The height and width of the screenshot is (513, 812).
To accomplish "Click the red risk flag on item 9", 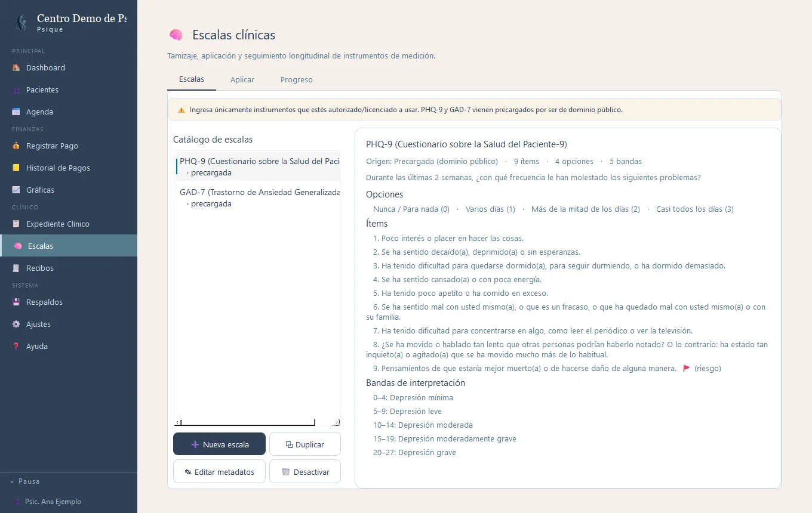I will pos(687,369).
